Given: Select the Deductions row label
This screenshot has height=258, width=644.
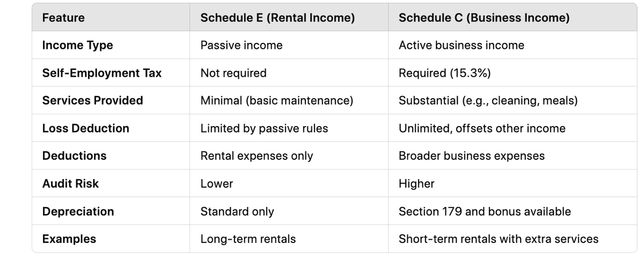Looking at the screenshot, I should pos(74,156).
